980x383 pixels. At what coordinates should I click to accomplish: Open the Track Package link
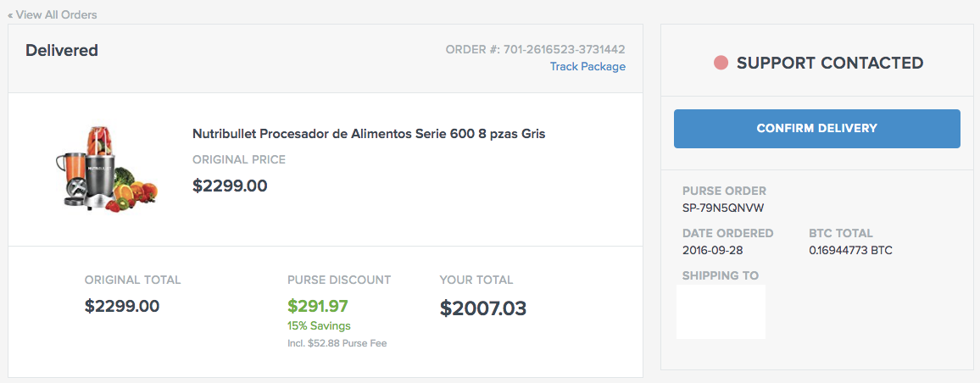(587, 67)
